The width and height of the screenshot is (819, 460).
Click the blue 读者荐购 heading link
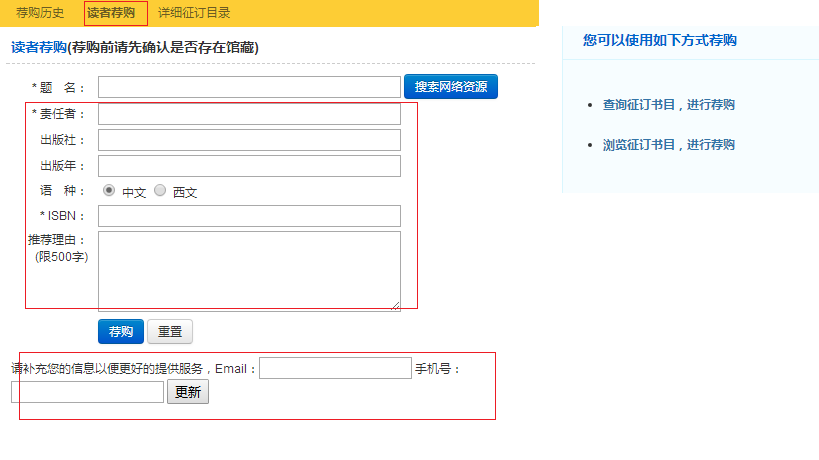[x=38, y=47]
